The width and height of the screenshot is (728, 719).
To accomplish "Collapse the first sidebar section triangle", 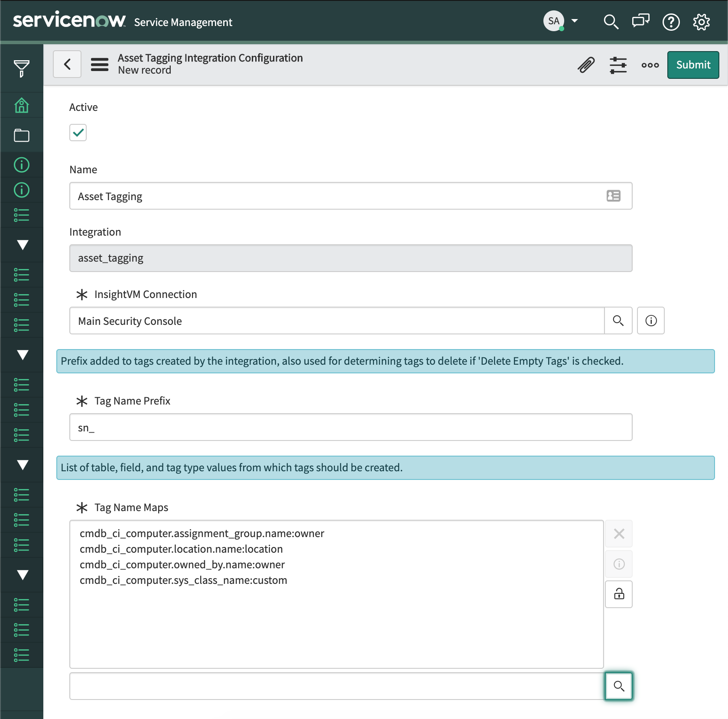I will (x=23, y=245).
